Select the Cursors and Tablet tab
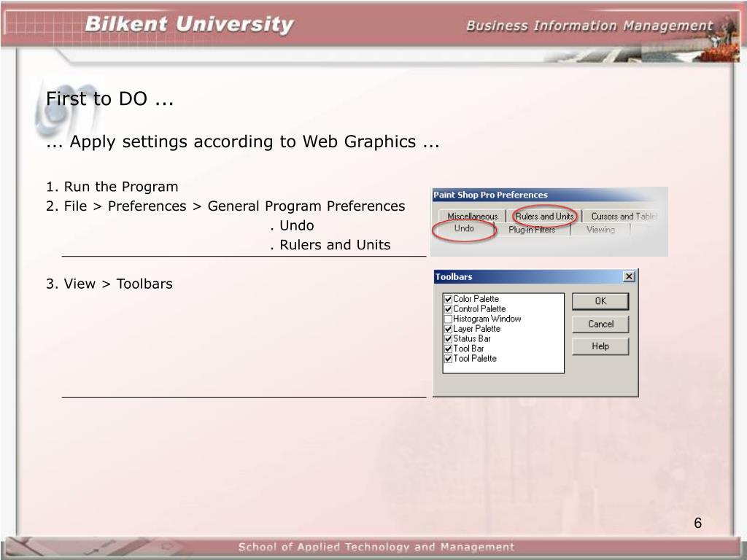 (x=623, y=216)
